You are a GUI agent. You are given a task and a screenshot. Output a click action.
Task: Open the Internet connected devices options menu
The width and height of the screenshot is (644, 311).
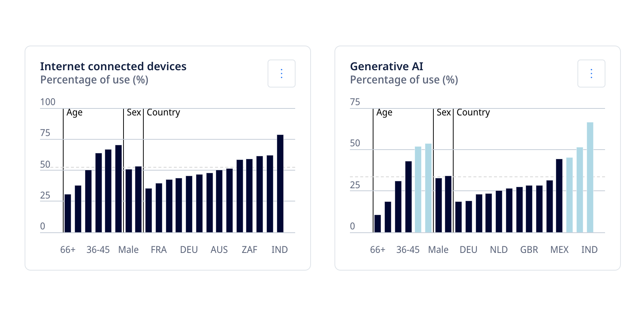tap(281, 74)
